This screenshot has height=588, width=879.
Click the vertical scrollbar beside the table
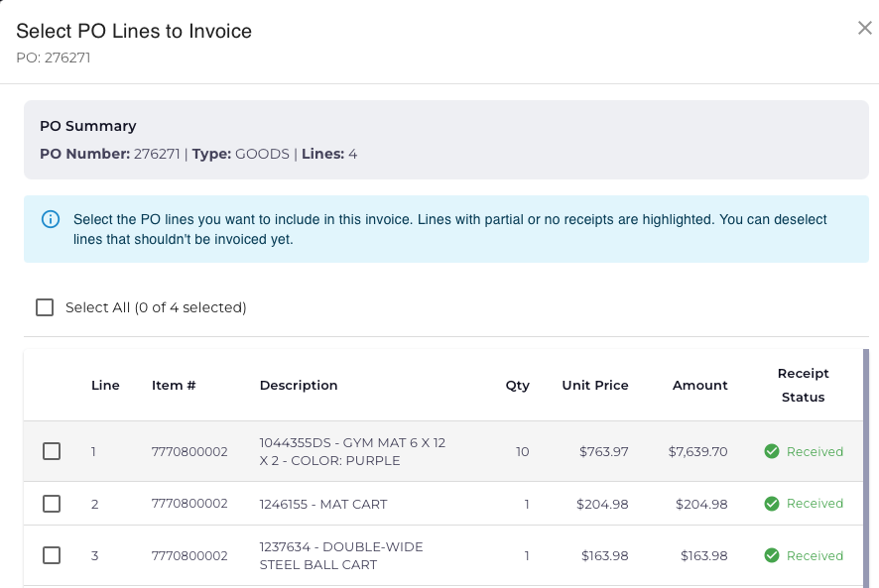point(865,466)
